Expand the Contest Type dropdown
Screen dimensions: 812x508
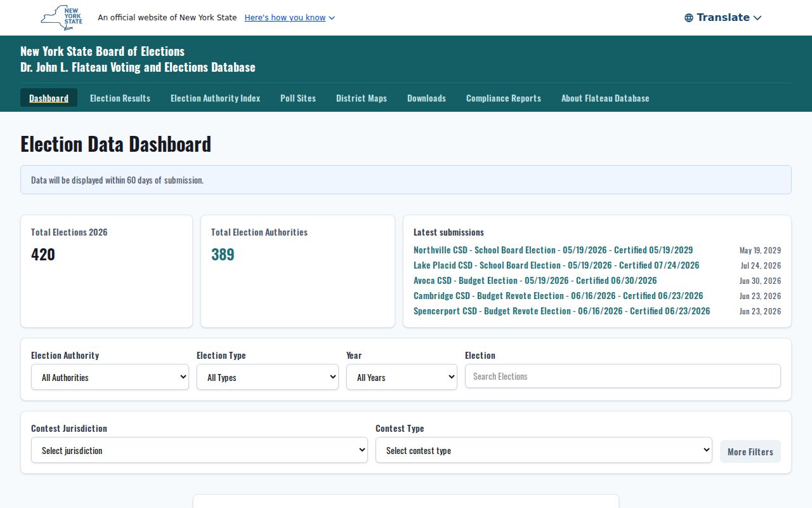(544, 450)
